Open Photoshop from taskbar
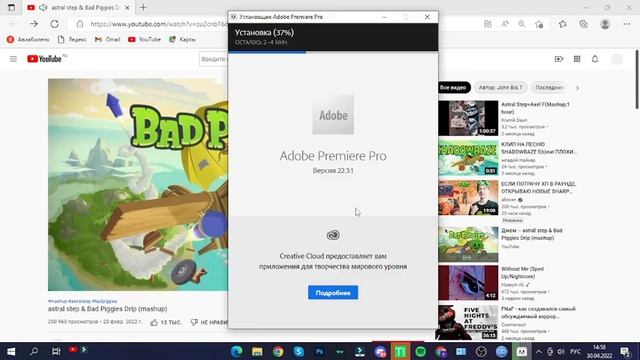This screenshot has width=640, height=360. coord(319,351)
